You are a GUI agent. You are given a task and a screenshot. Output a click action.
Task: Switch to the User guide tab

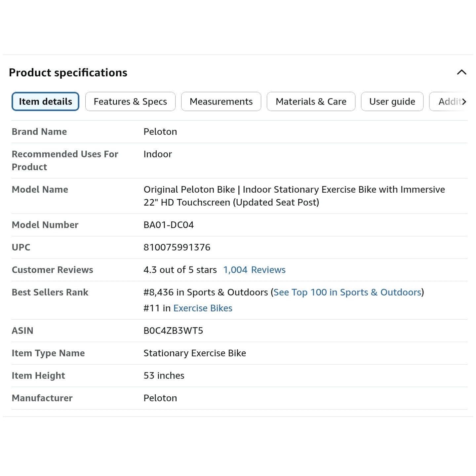point(392,101)
